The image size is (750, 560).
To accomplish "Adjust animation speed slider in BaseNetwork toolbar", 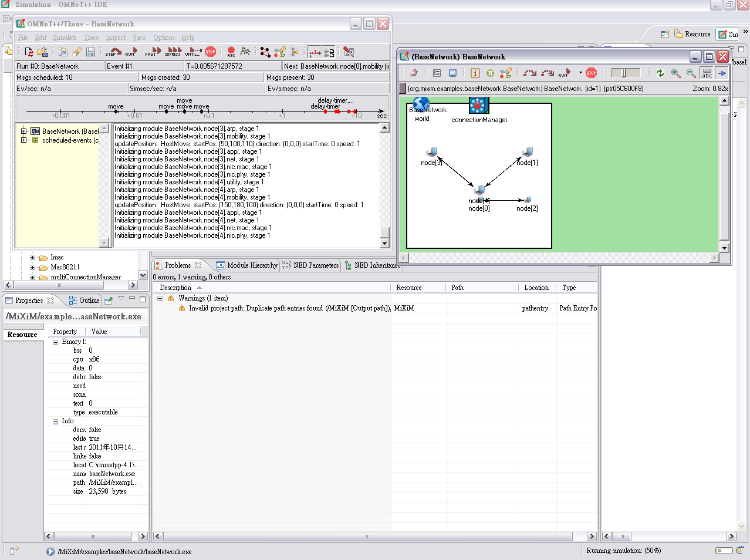I will tap(626, 73).
